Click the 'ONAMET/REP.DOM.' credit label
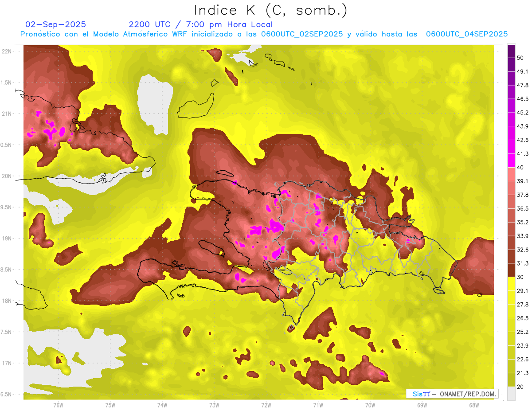532x411 pixels. pyautogui.click(x=469, y=394)
